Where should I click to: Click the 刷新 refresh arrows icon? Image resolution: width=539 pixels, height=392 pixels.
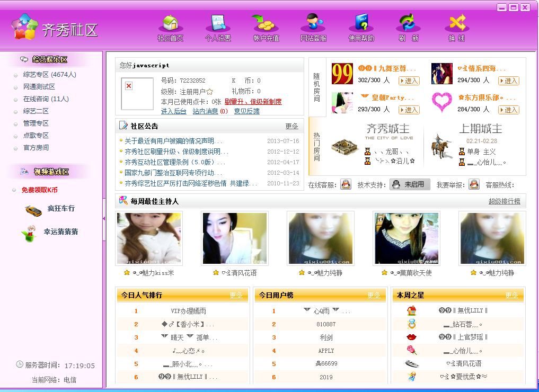pyautogui.click(x=409, y=23)
